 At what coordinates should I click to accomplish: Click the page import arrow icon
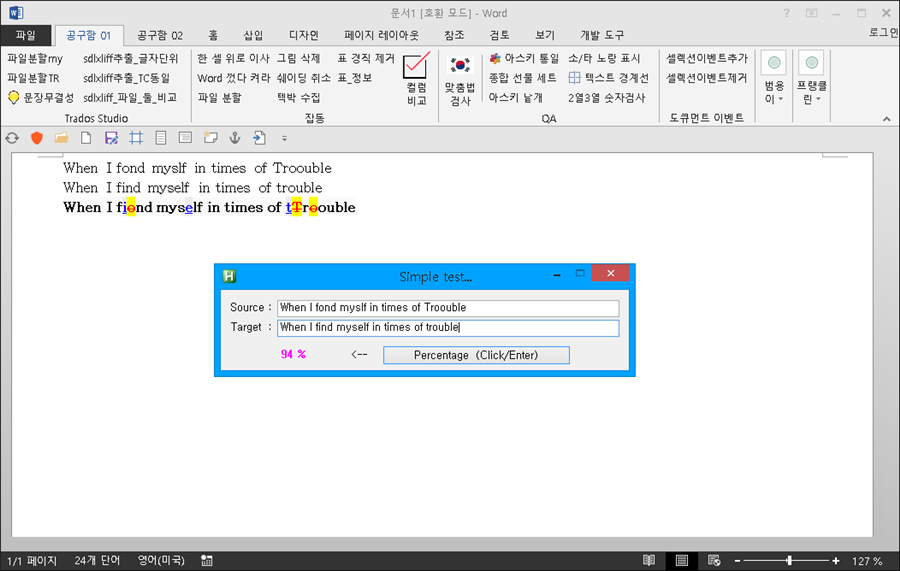pyautogui.click(x=259, y=138)
